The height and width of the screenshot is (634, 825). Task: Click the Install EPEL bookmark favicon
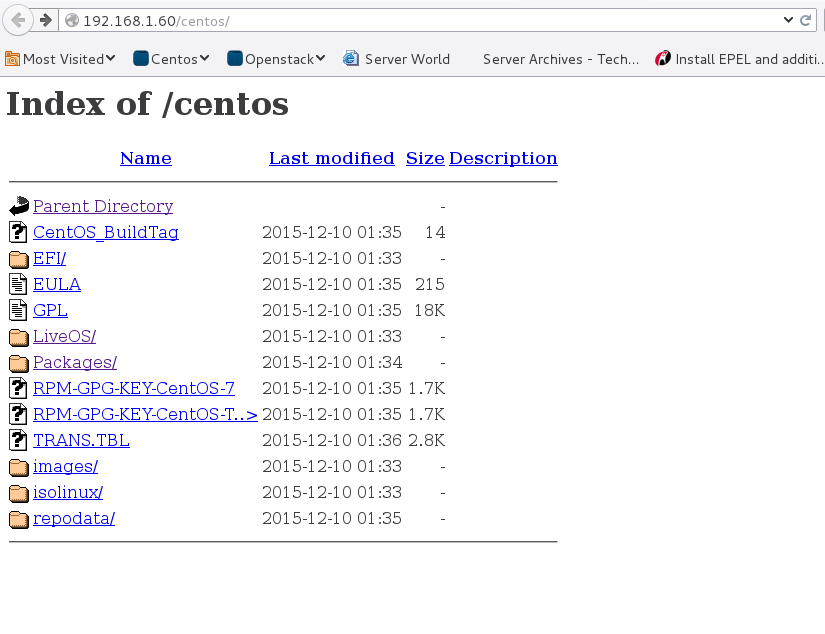[x=662, y=58]
